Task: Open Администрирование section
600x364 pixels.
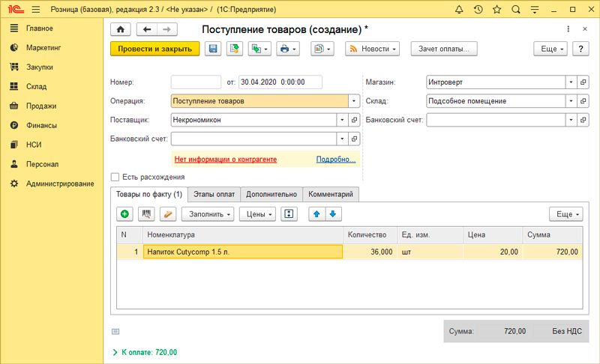Action: pyautogui.click(x=60, y=183)
